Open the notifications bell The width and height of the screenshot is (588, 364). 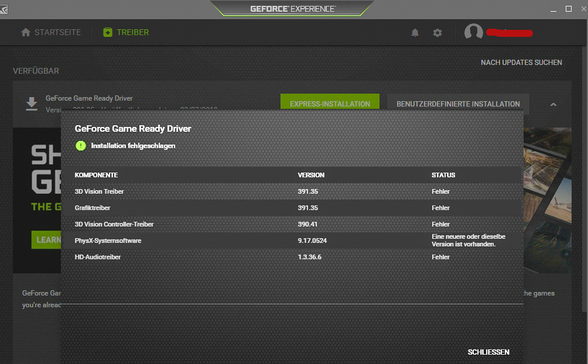[415, 33]
